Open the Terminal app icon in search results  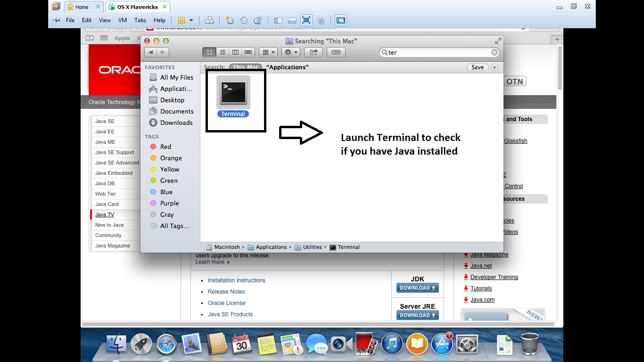click(233, 92)
